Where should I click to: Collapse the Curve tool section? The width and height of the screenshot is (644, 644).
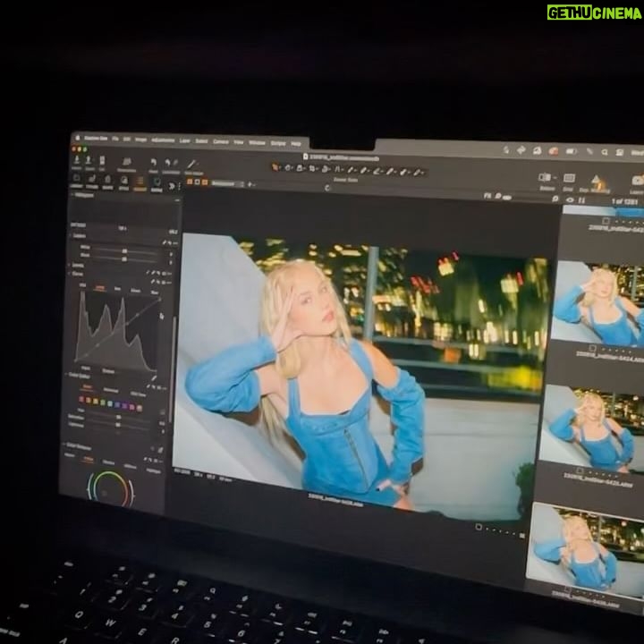[69, 274]
